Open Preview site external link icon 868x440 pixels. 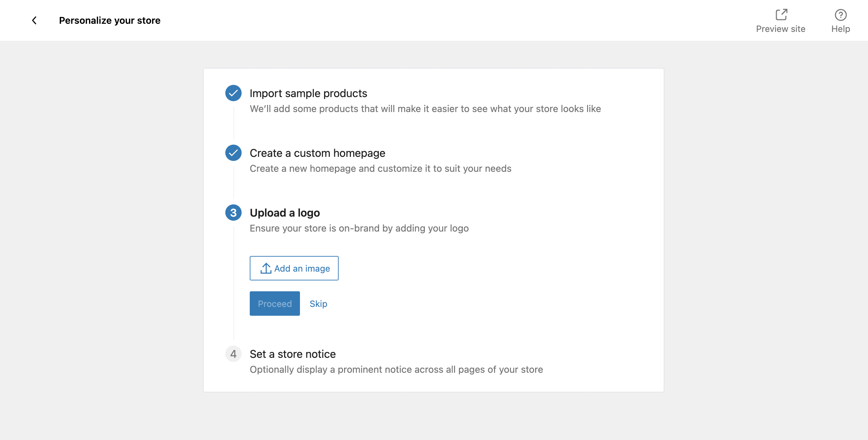pyautogui.click(x=781, y=15)
